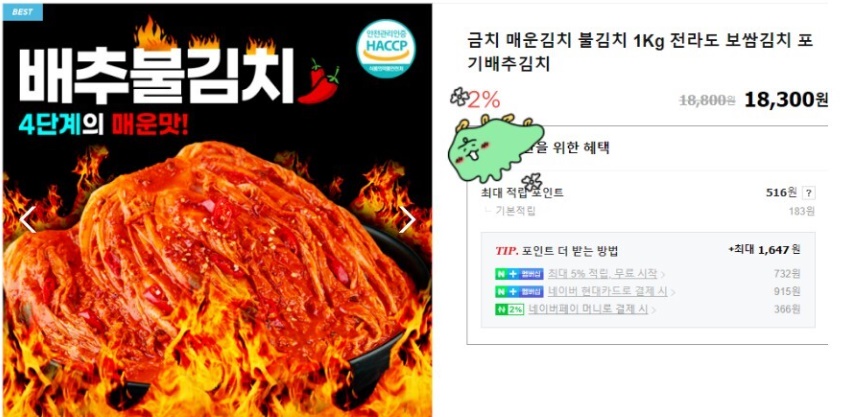The height and width of the screenshot is (417, 849).
Task: Expand chevron after 네이버페이 머니로 결제 link
Action: (x=654, y=310)
